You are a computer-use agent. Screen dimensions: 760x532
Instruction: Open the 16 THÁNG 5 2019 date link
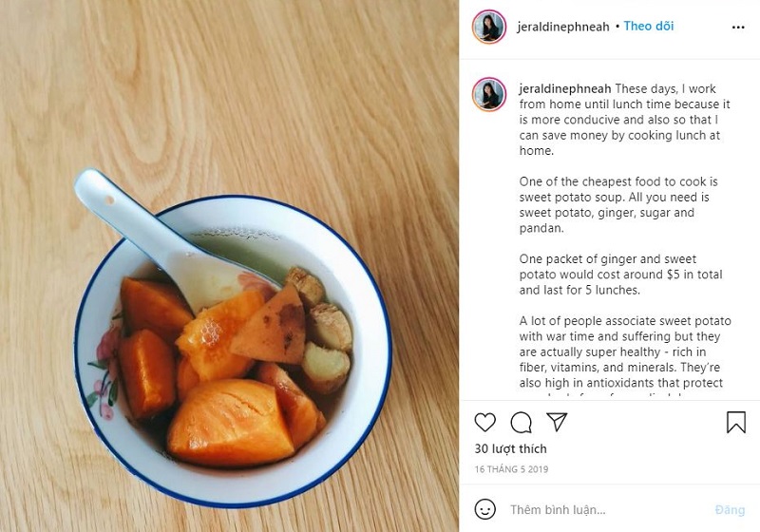[511, 469]
